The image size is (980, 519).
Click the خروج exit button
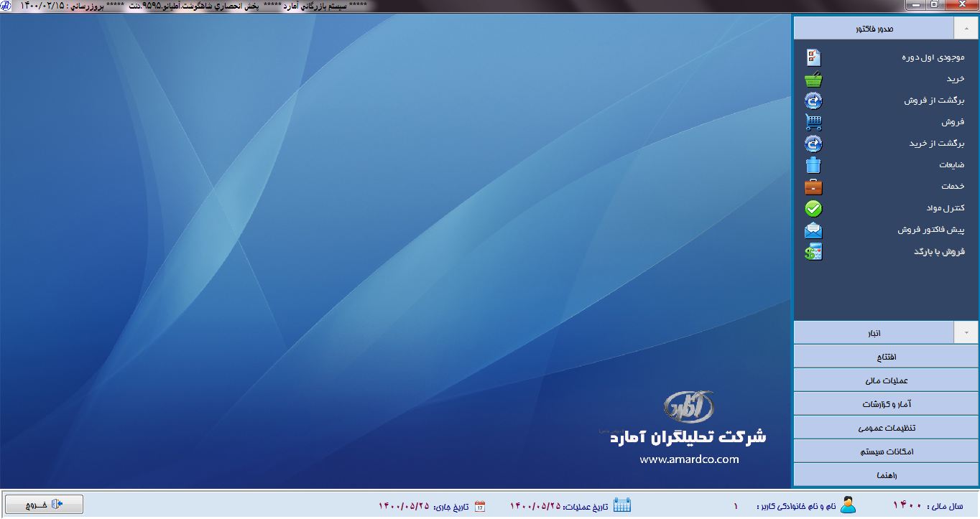click(x=44, y=505)
